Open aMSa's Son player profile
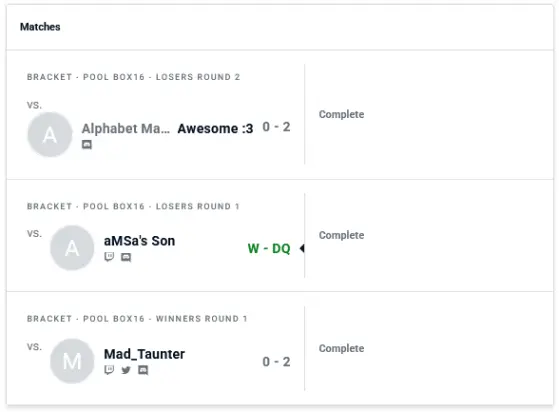559x412 pixels. pyautogui.click(x=139, y=241)
